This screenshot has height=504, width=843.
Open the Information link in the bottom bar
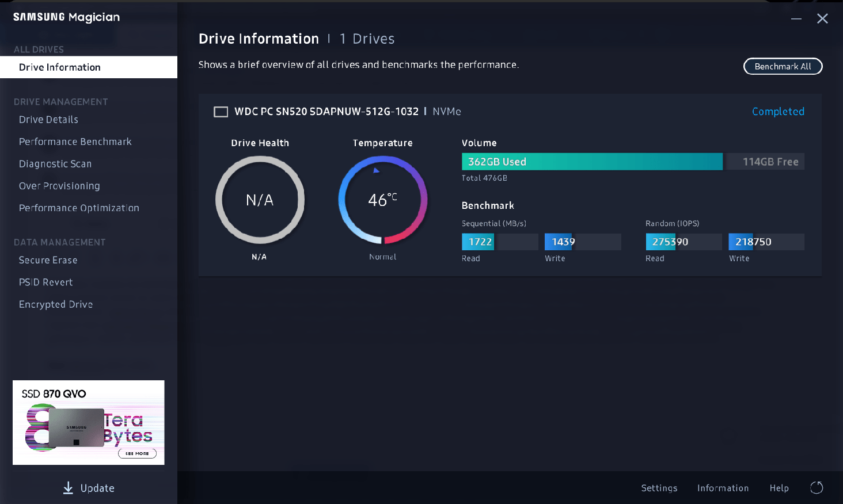pyautogui.click(x=723, y=488)
